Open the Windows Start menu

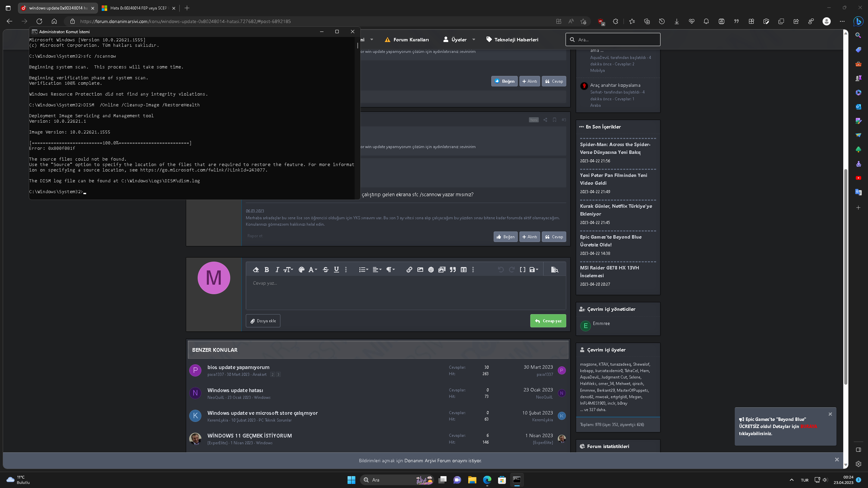pos(351,480)
